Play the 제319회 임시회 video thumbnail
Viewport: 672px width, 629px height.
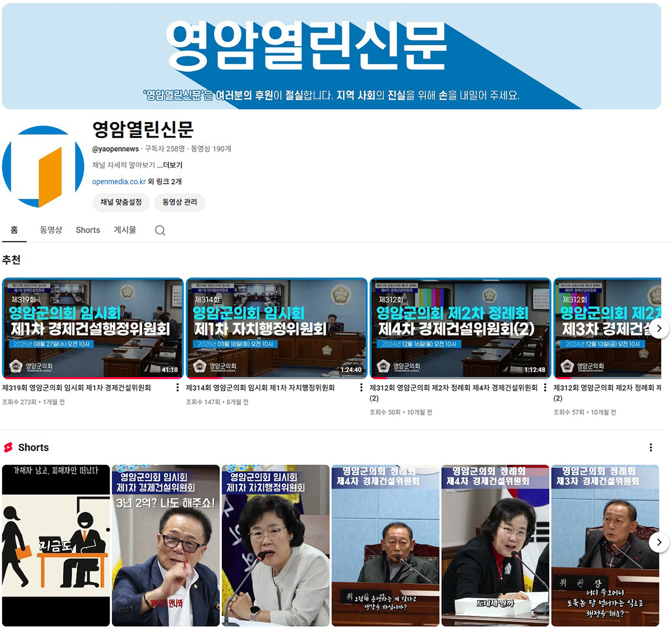93,328
